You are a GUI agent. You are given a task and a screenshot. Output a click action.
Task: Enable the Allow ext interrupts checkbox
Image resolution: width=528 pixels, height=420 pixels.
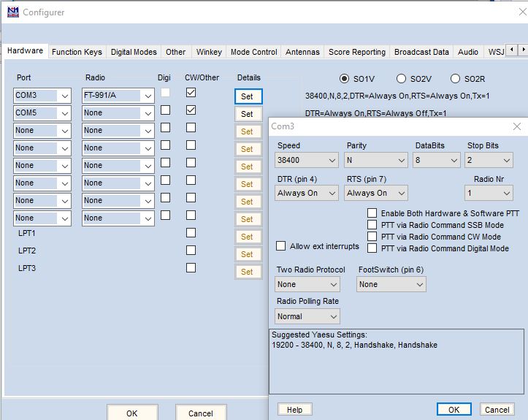pyautogui.click(x=281, y=246)
